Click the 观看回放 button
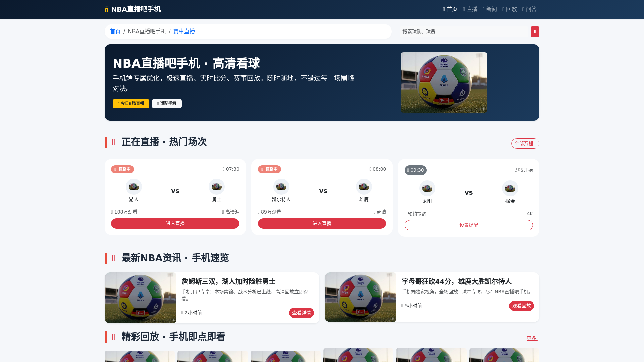Screen dimensions: 644x362 tap(522, 306)
